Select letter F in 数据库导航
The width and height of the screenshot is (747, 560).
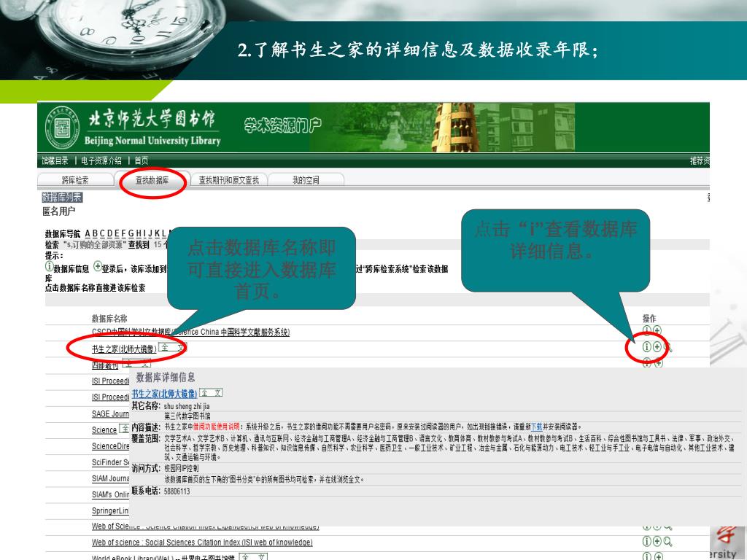[124, 233]
